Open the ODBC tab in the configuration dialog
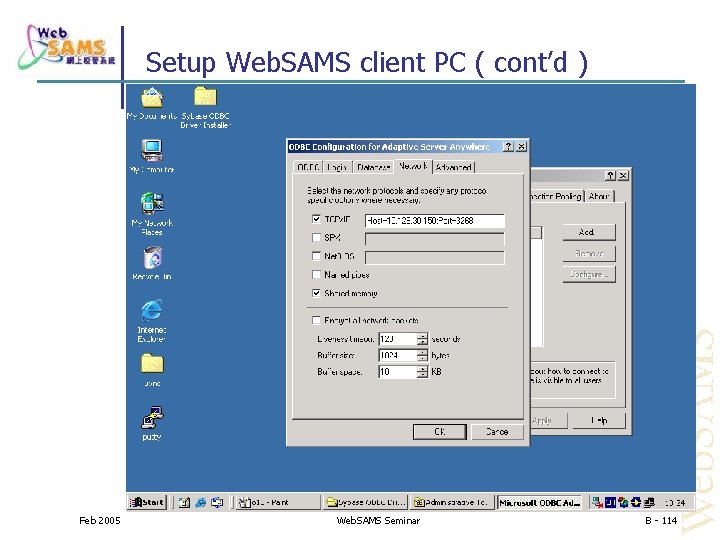The height and width of the screenshot is (540, 720). point(308,167)
